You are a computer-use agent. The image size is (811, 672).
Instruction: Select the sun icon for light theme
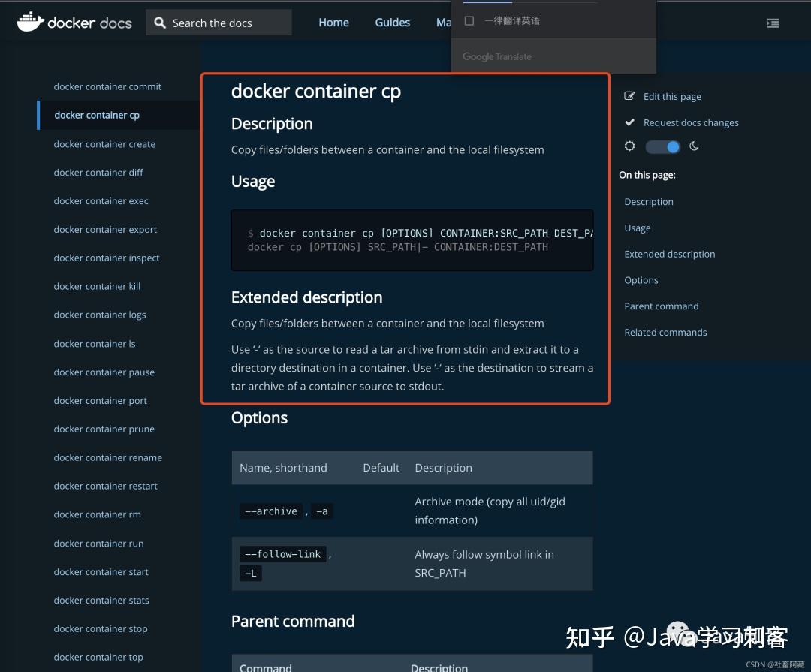[x=629, y=146]
